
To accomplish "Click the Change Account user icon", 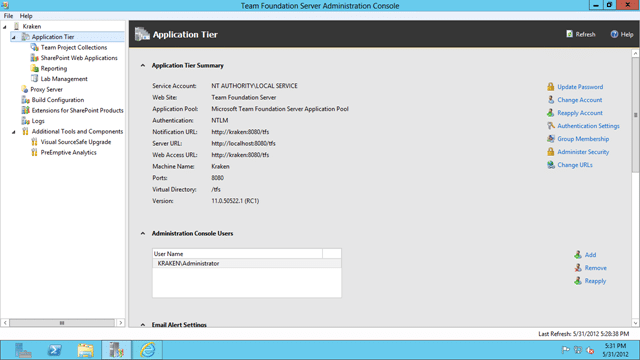I will point(551,100).
